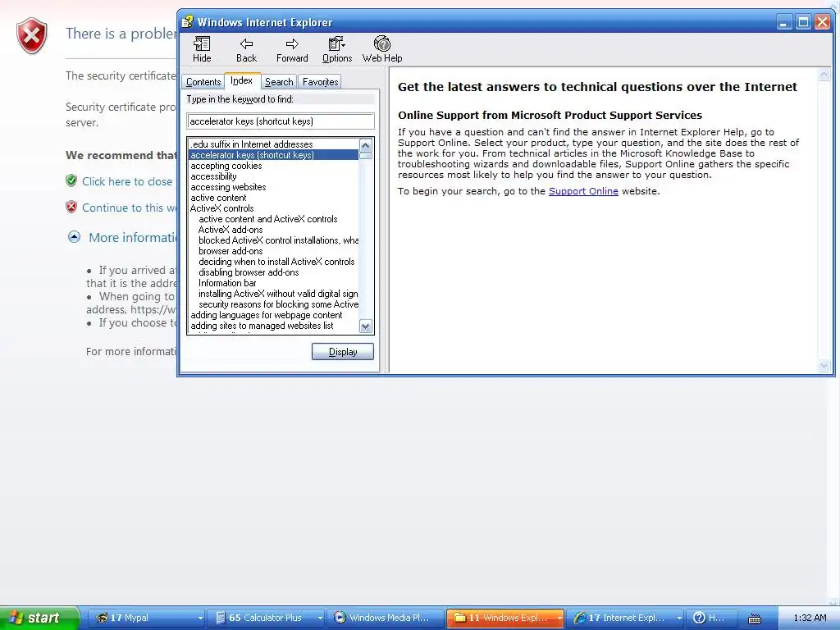Click help content pane scroll up arrow
The image size is (840, 630).
[824, 75]
